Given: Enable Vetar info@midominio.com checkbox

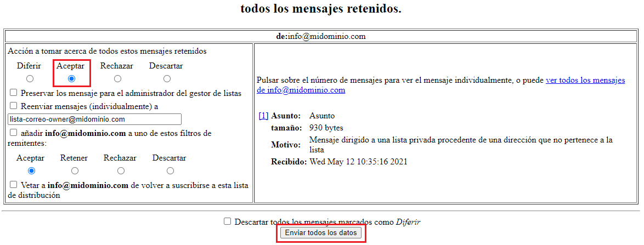Looking at the screenshot, I should tap(14, 185).
